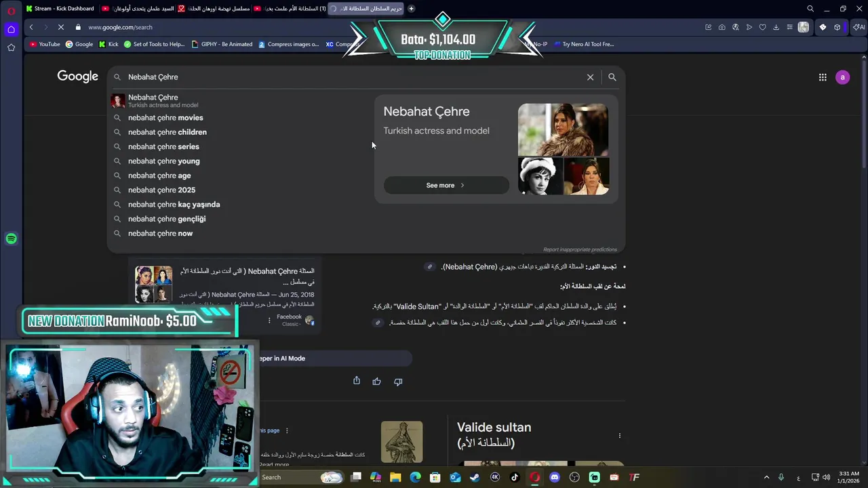The height and width of the screenshot is (488, 868).
Task: Click the tab search magnifier in the title bar
Action: click(x=810, y=9)
